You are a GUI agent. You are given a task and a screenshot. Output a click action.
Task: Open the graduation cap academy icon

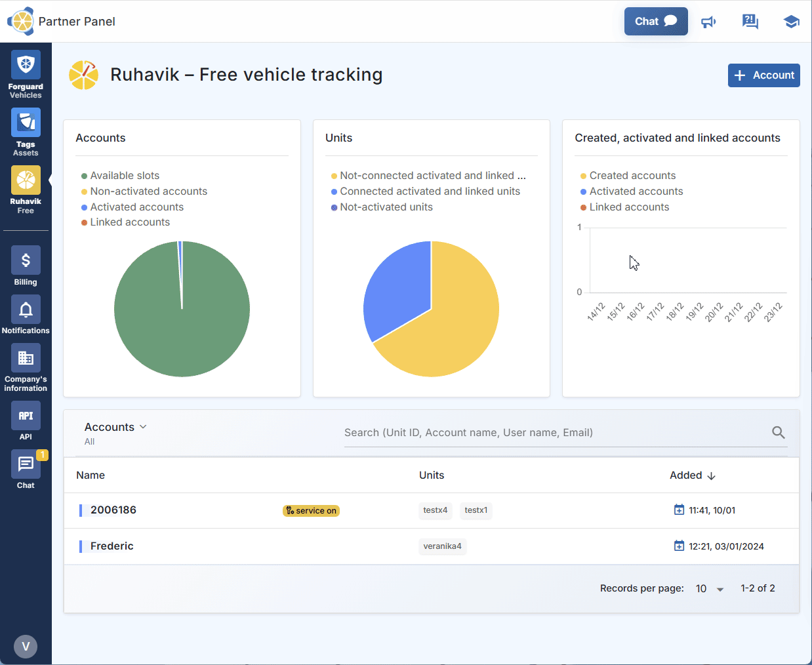click(791, 22)
